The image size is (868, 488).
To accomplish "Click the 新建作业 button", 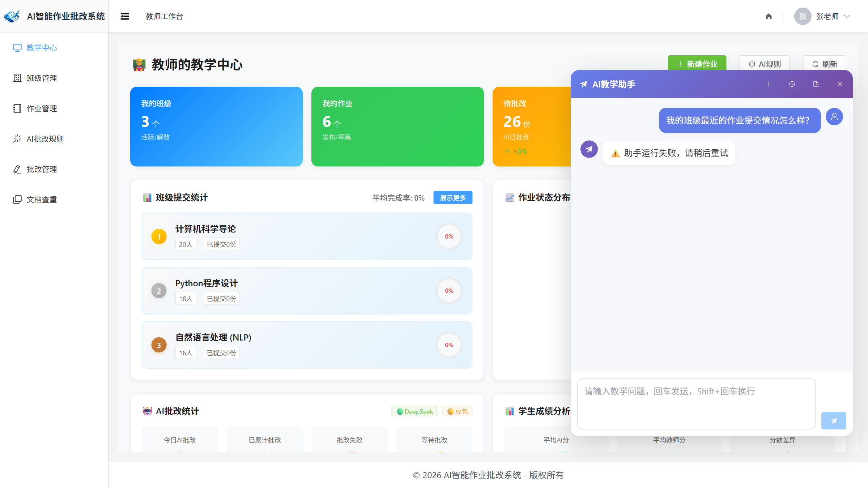I will 697,64.
